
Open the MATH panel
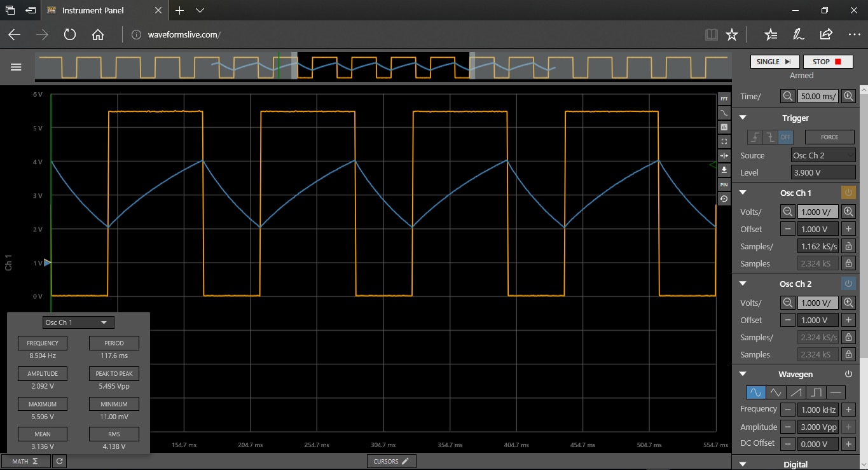click(x=25, y=461)
